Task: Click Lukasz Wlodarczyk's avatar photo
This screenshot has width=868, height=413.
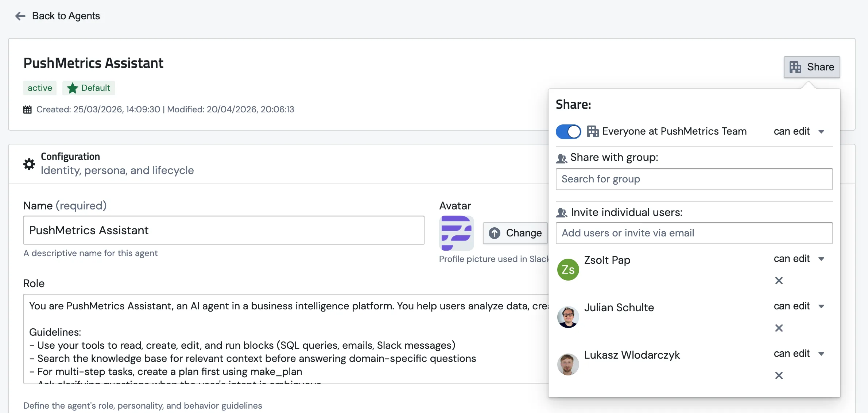Action: [x=568, y=364]
